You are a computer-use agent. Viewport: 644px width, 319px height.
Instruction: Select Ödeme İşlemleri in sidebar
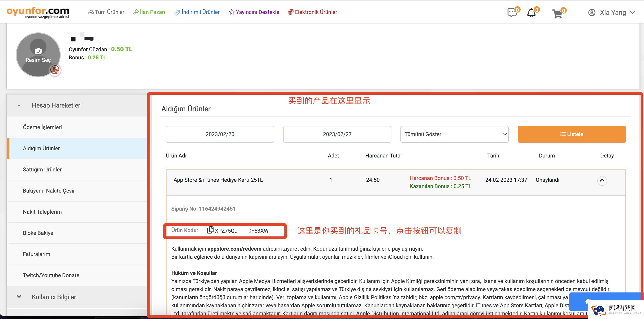coord(76,127)
